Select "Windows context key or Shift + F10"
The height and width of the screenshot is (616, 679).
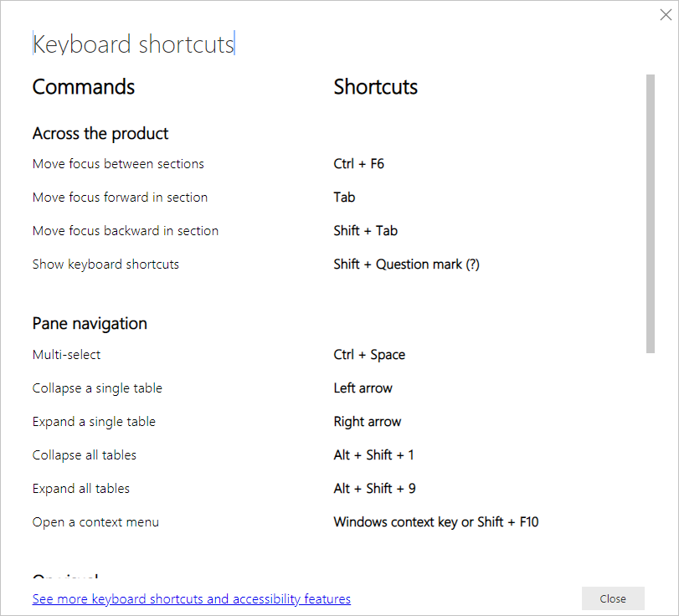436,521
